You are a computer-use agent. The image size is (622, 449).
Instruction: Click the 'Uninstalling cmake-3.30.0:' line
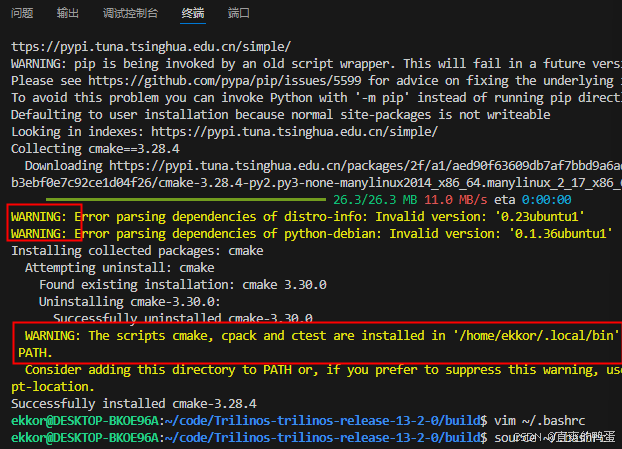(129, 302)
